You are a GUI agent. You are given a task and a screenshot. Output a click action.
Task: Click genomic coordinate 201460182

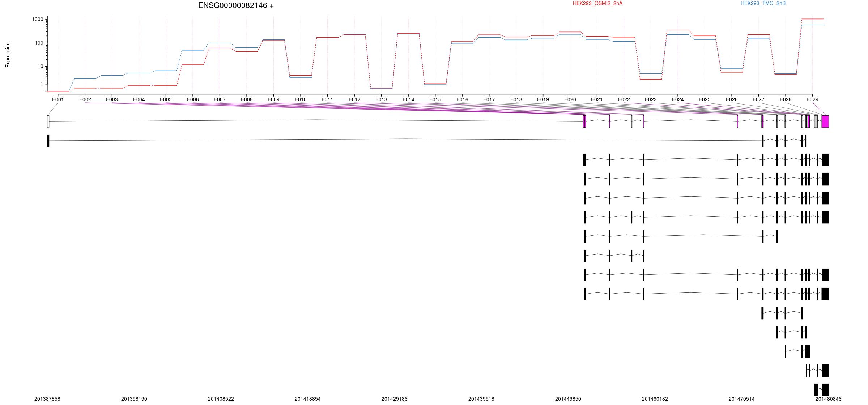(655, 399)
